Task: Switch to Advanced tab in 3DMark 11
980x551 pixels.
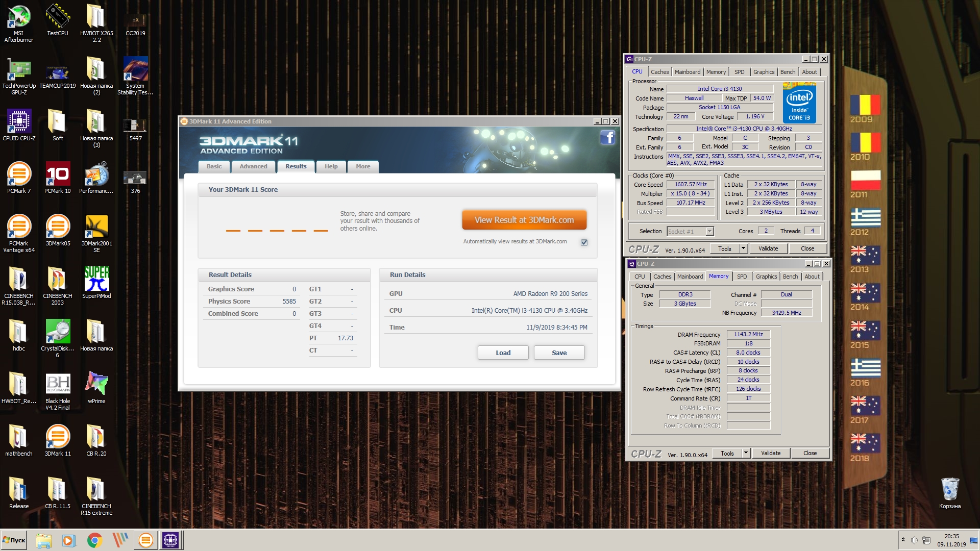Action: pos(253,167)
